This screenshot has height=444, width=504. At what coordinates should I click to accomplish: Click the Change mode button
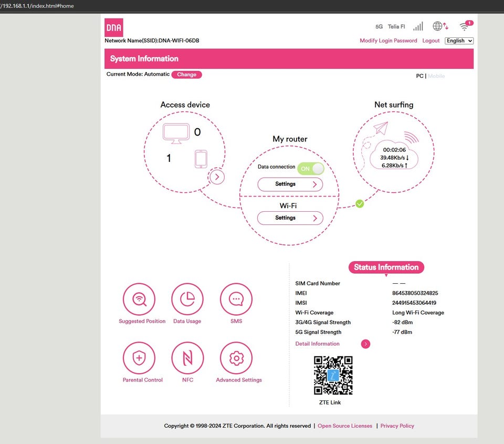point(186,75)
